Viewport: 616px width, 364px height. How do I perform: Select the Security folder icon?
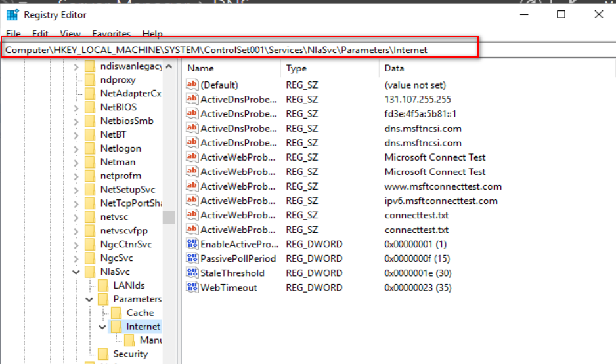(x=103, y=354)
